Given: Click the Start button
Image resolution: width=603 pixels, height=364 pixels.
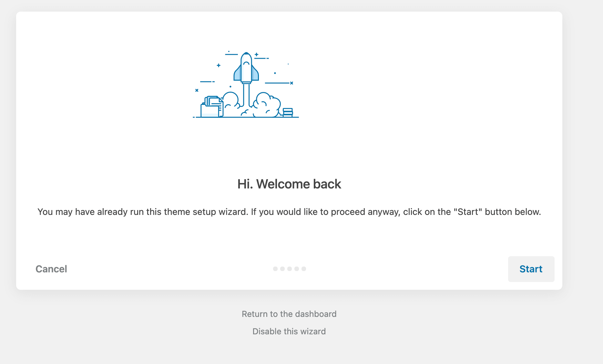Looking at the screenshot, I should point(531,269).
